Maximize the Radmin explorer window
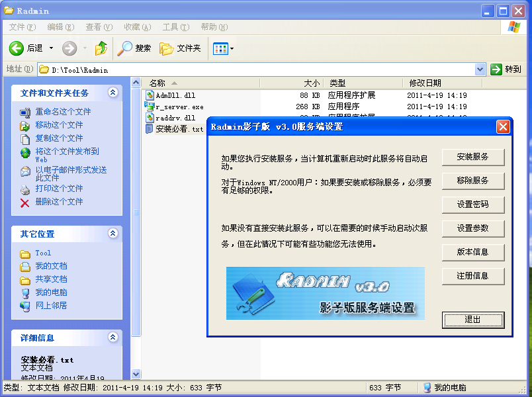This screenshot has width=532, height=397. (503, 11)
